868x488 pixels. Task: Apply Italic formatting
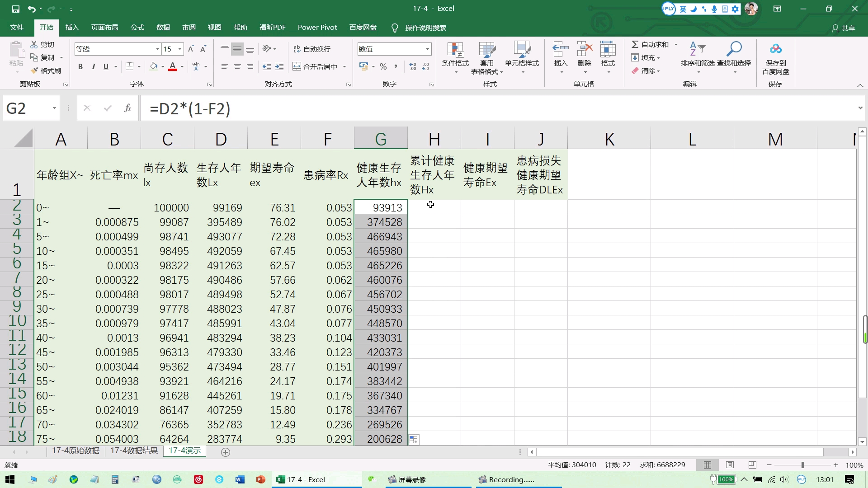pyautogui.click(x=94, y=66)
